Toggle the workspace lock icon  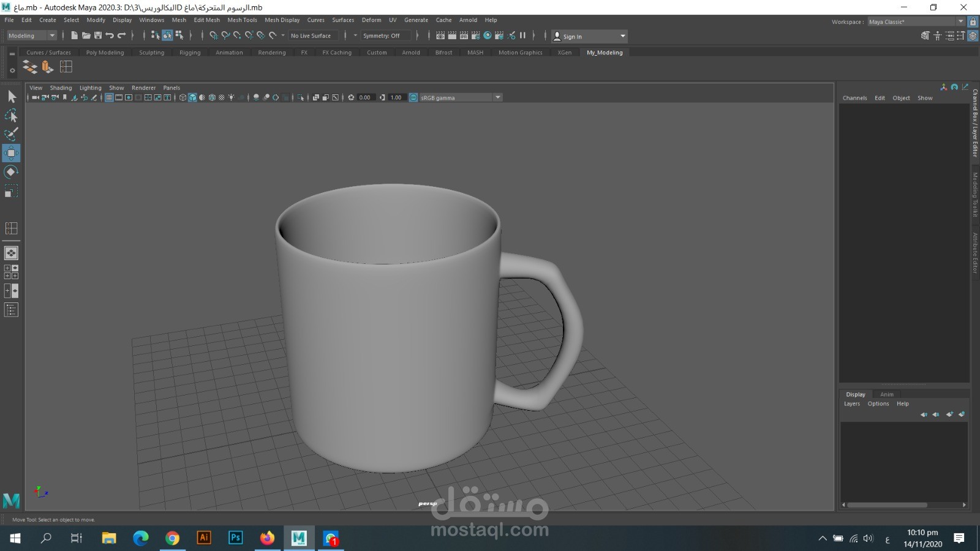[x=973, y=21]
